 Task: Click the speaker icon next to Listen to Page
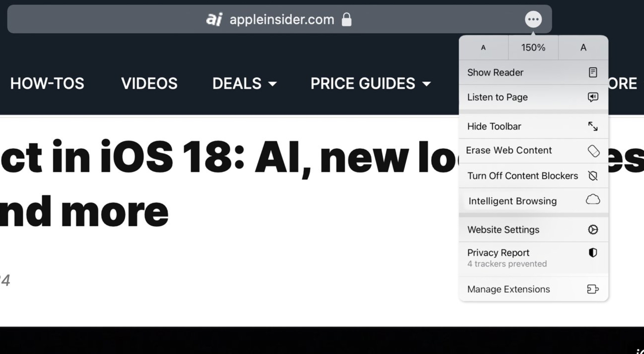pyautogui.click(x=592, y=97)
